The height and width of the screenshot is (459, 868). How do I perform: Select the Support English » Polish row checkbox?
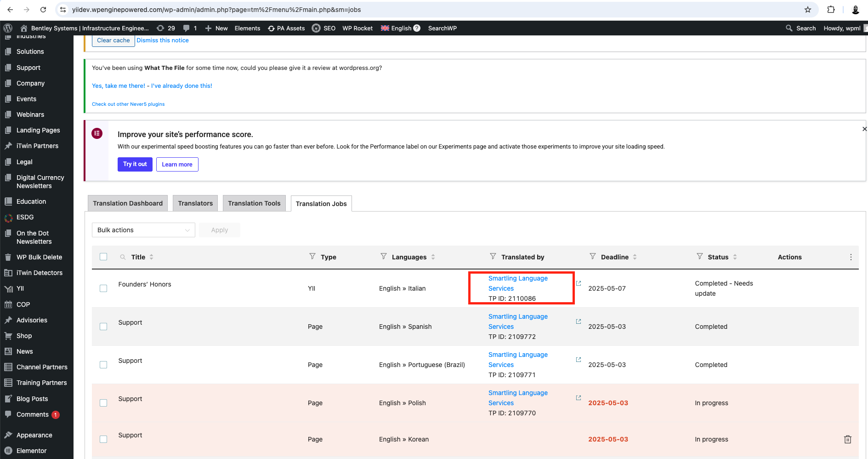(x=103, y=403)
